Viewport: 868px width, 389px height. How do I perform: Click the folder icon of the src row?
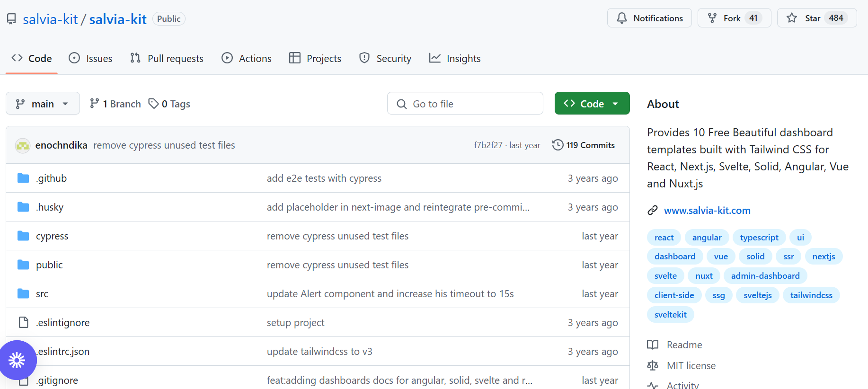23,293
